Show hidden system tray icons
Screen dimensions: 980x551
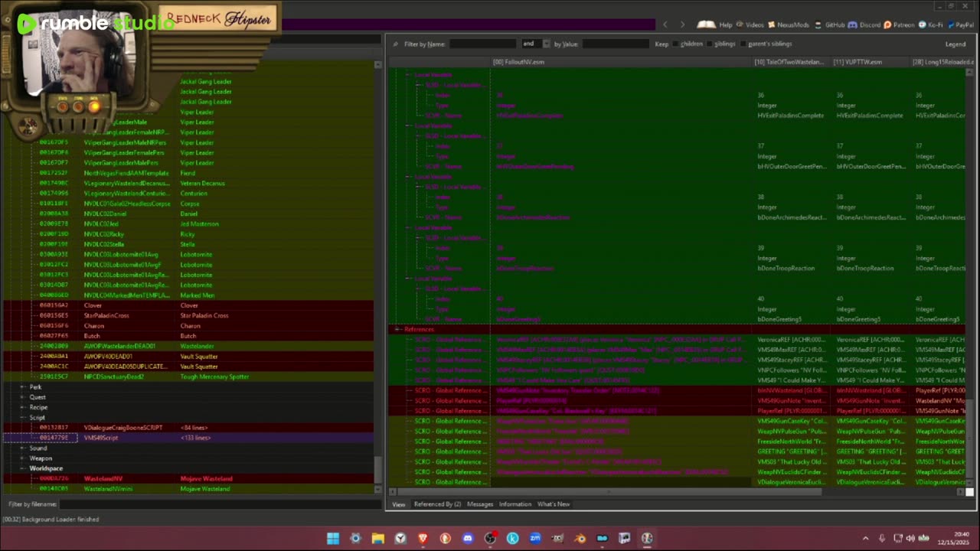[866, 538]
